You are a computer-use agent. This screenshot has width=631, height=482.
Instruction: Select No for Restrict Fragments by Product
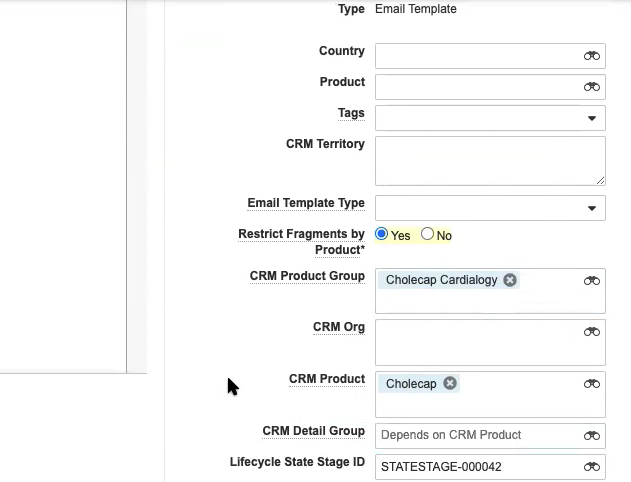pyautogui.click(x=428, y=234)
